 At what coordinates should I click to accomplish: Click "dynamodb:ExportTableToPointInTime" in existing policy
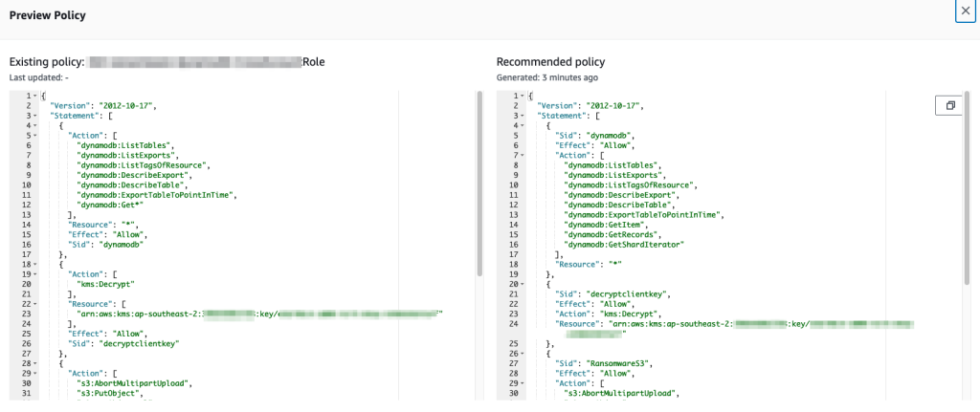pos(156,195)
